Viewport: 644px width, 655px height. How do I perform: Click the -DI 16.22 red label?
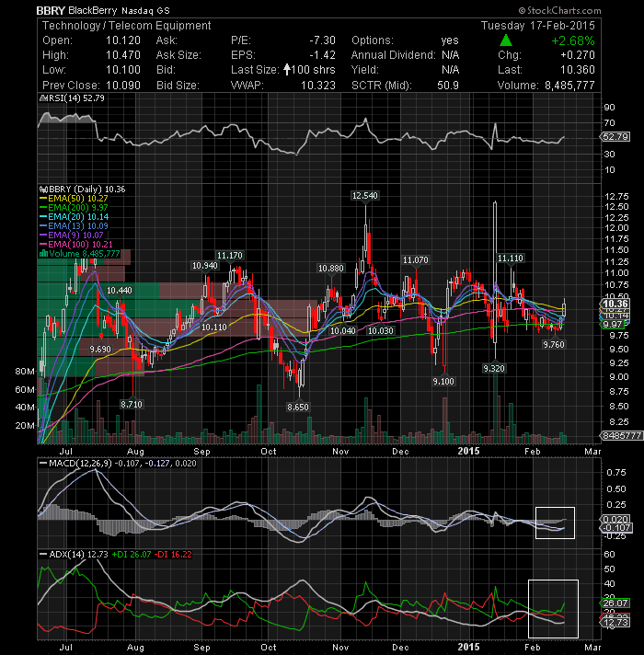[x=173, y=555]
